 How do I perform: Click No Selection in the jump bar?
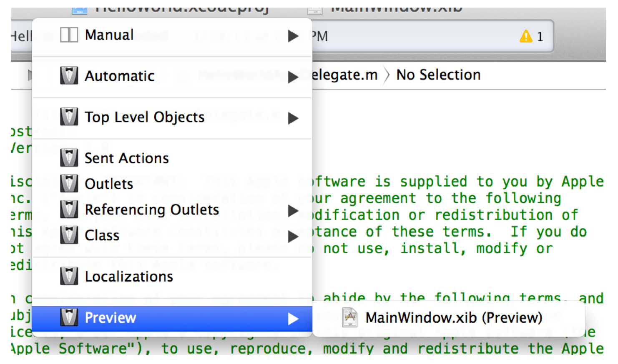tap(438, 75)
